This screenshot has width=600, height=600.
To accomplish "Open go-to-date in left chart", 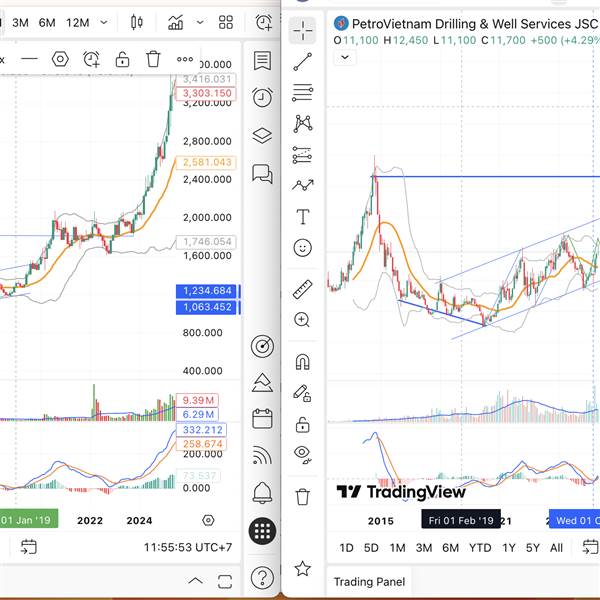I will (29, 547).
